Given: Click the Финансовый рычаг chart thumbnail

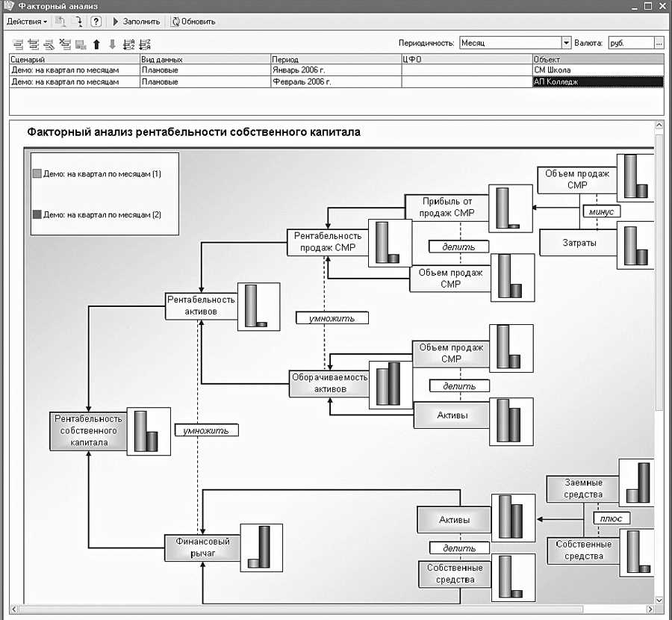Looking at the screenshot, I should coord(261,548).
